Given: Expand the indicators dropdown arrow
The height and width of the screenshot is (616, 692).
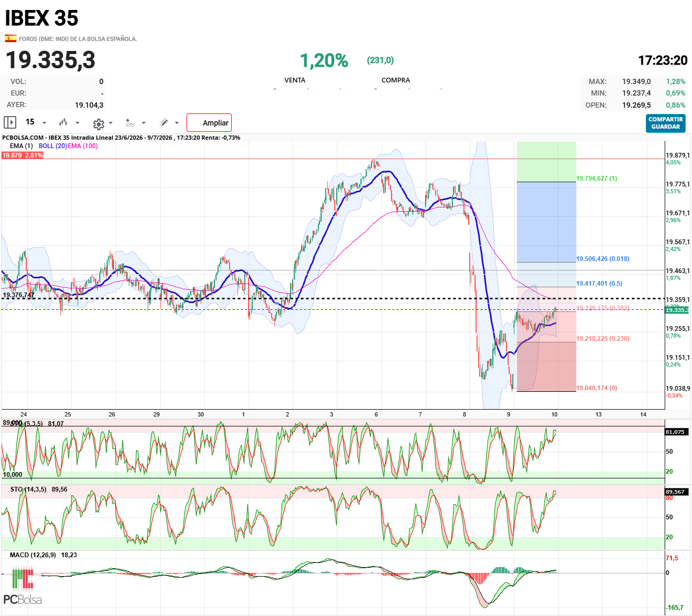Looking at the screenshot, I should [x=143, y=123].
